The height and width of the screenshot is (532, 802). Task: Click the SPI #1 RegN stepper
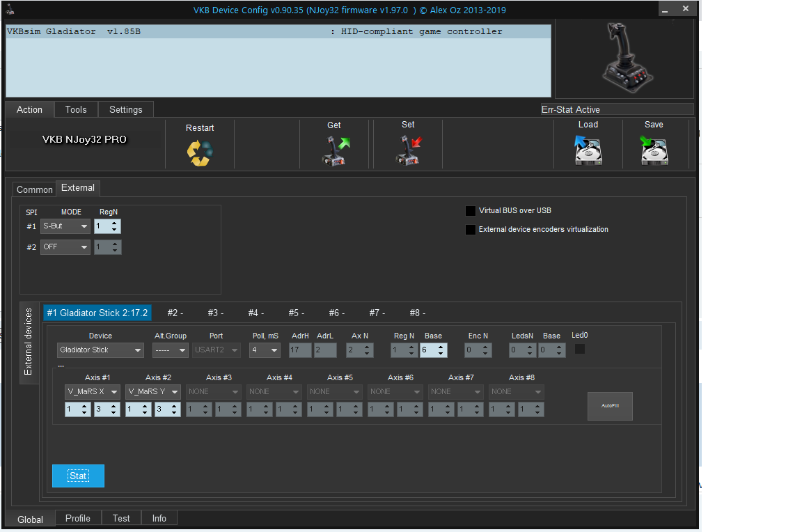click(107, 226)
